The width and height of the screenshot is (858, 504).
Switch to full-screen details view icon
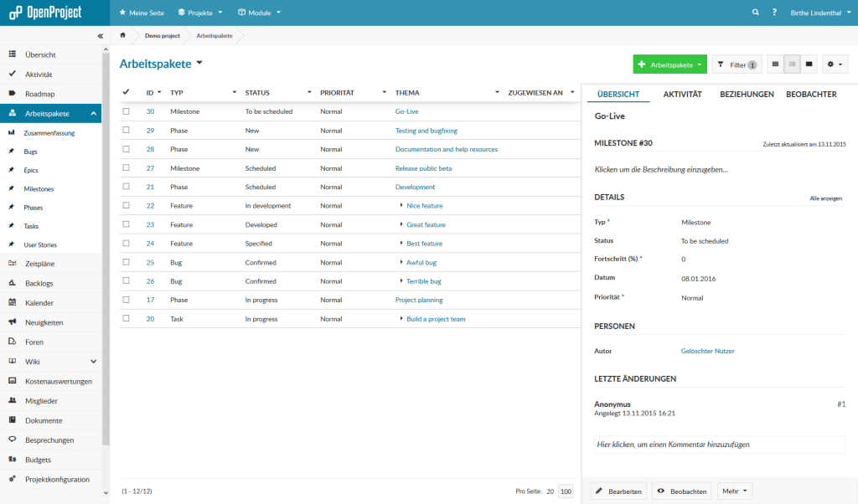(x=809, y=64)
